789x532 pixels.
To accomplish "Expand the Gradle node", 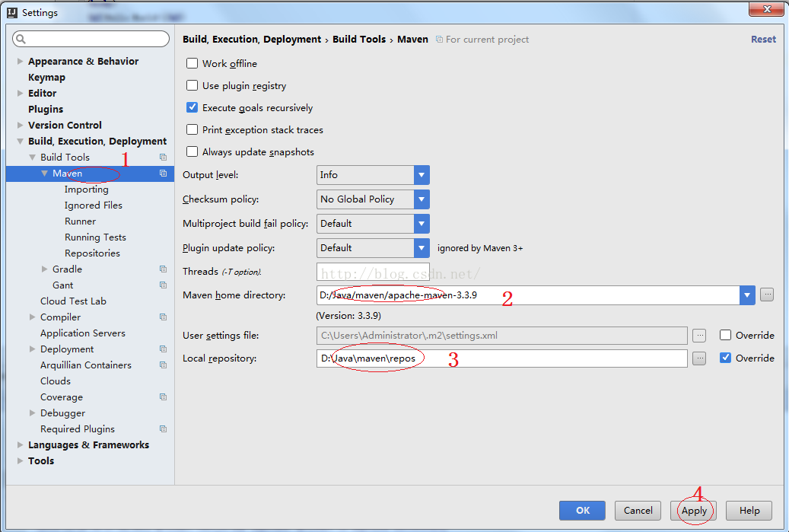I will pos(44,269).
